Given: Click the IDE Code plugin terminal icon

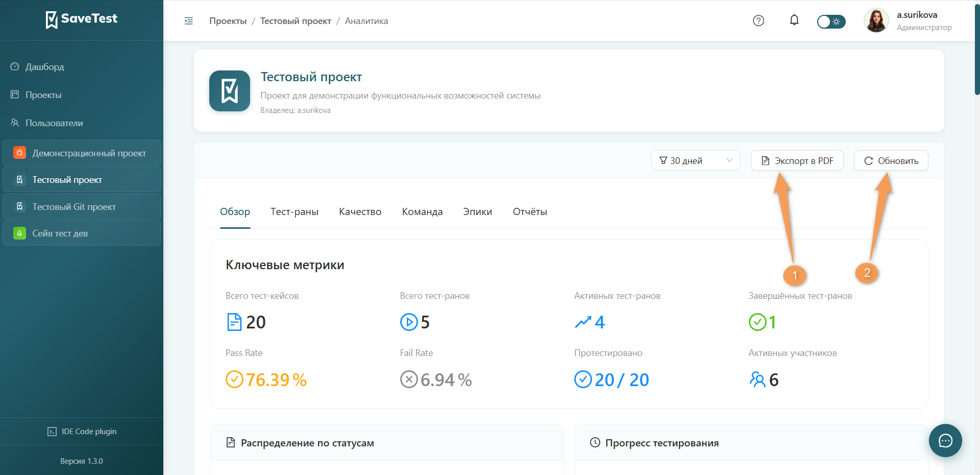Looking at the screenshot, I should click(52, 432).
